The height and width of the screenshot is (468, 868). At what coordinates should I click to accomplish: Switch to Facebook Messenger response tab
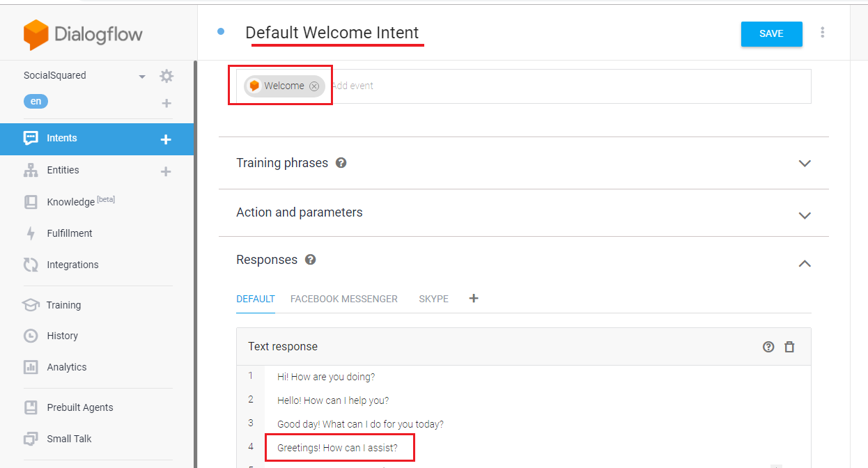344,299
